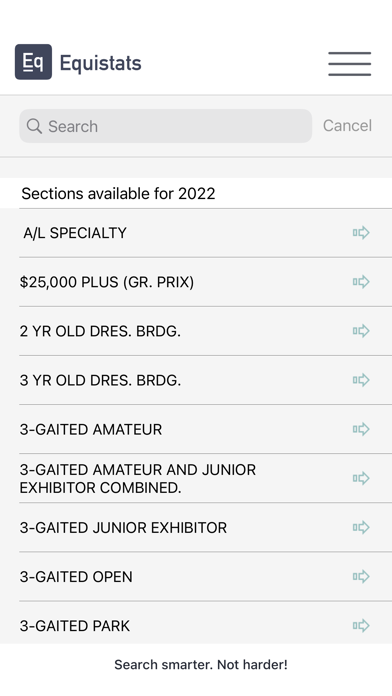
Task: Tap arrow icon beside 3-GAITED JUNIOR EXHIBITOR
Action: pos(361,527)
